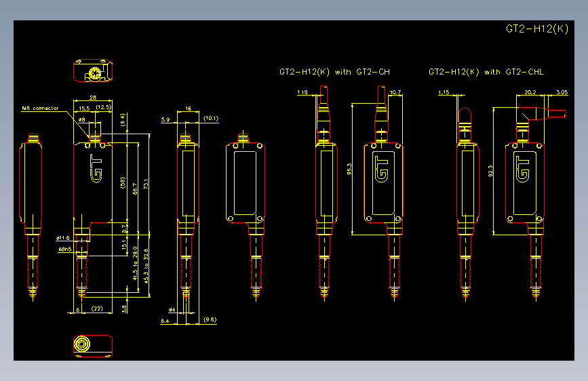
Task: Click the 16 width dimension
Action: pyautogui.click(x=189, y=108)
